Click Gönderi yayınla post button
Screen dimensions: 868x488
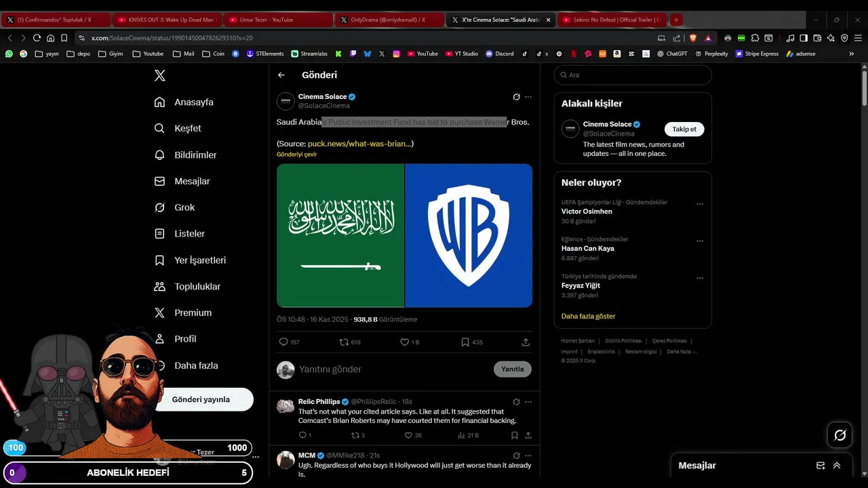click(x=201, y=400)
